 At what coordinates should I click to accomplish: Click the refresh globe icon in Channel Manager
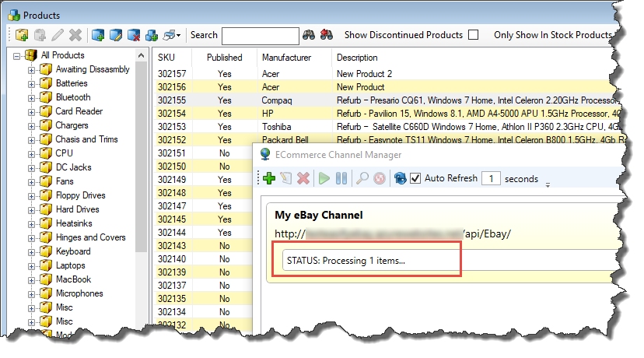tap(401, 178)
